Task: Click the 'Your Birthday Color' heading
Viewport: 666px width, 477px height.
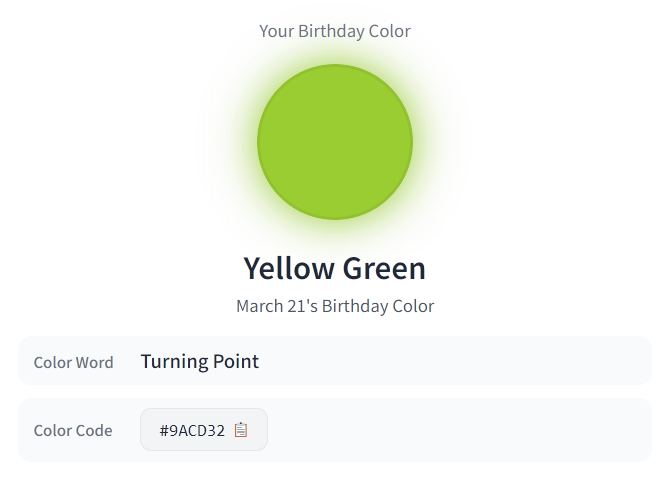Action: [x=335, y=31]
